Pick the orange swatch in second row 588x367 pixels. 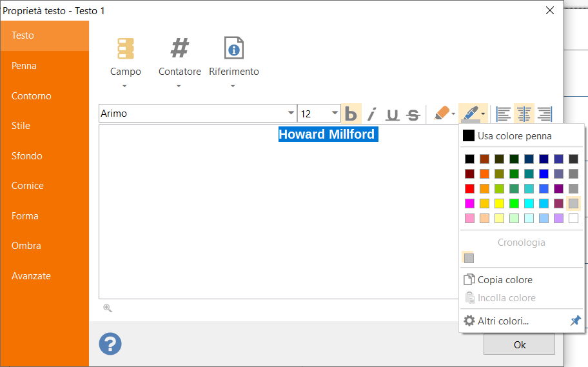484,174
